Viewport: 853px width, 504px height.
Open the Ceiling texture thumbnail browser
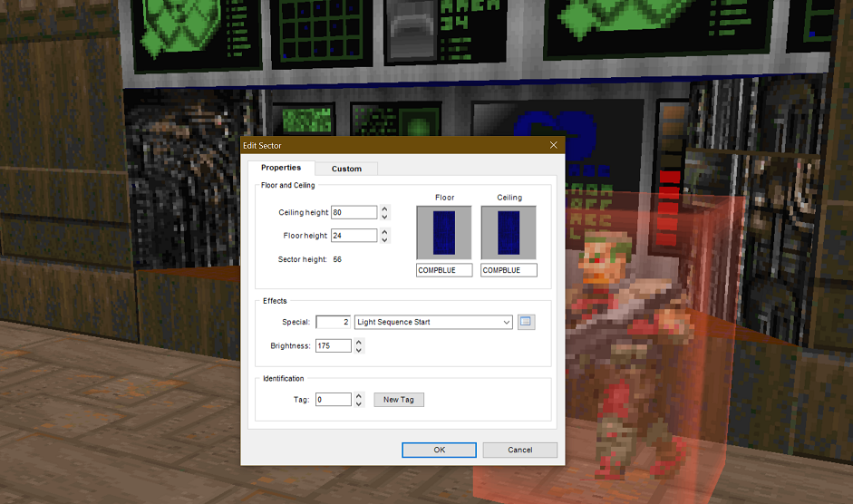pyautogui.click(x=509, y=232)
